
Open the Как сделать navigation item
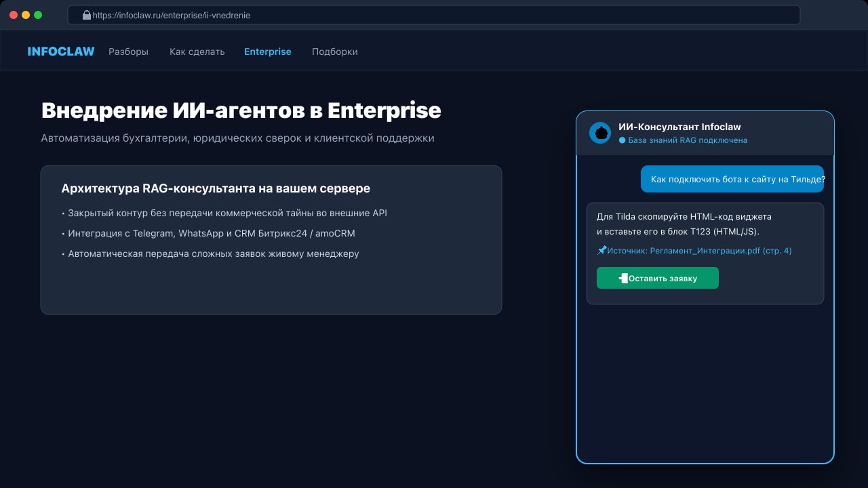tap(197, 52)
